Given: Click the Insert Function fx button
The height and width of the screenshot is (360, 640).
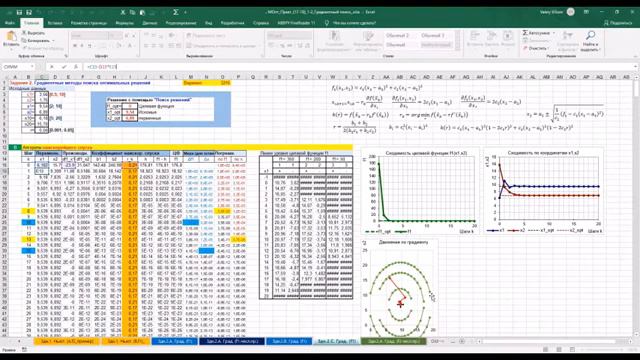Looking at the screenshot, I should coord(76,67).
